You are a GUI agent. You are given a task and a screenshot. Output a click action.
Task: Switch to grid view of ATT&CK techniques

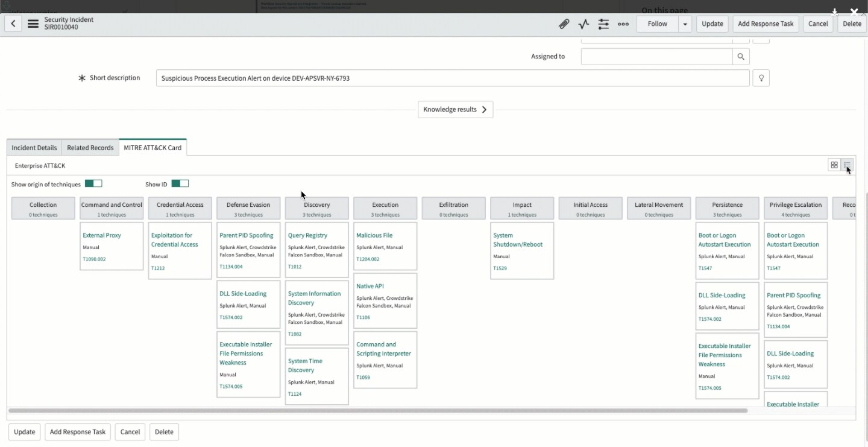[834, 164]
